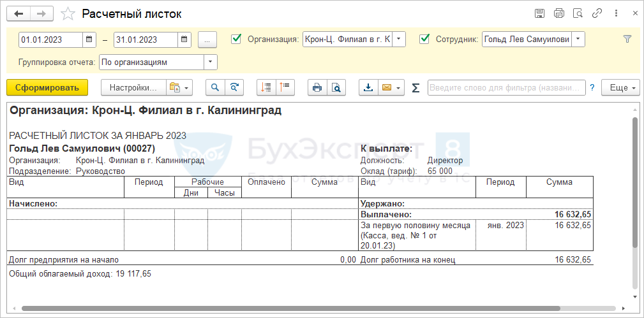Image resolution: width=644 pixels, height=318 pixels.
Task: Click the filter word search field
Action: point(506,88)
